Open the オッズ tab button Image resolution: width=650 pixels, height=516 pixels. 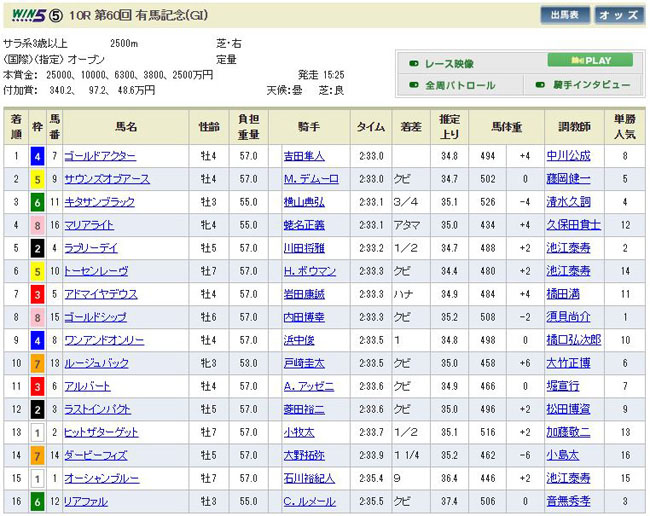click(x=620, y=16)
